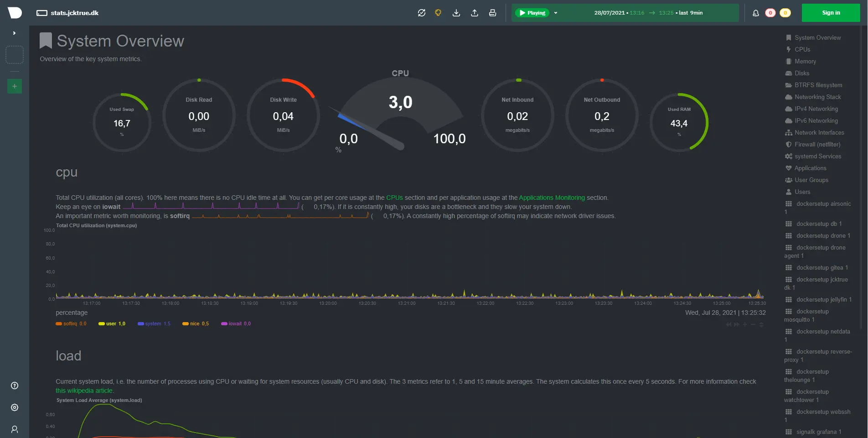Image resolution: width=868 pixels, height=438 pixels.
Task: Toggle the iowait series in chart legend
Action: (235, 324)
